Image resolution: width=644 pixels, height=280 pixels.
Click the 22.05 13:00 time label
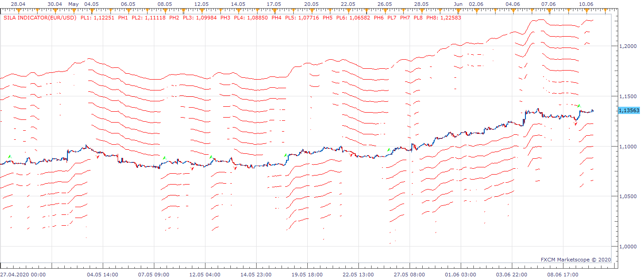click(358, 274)
